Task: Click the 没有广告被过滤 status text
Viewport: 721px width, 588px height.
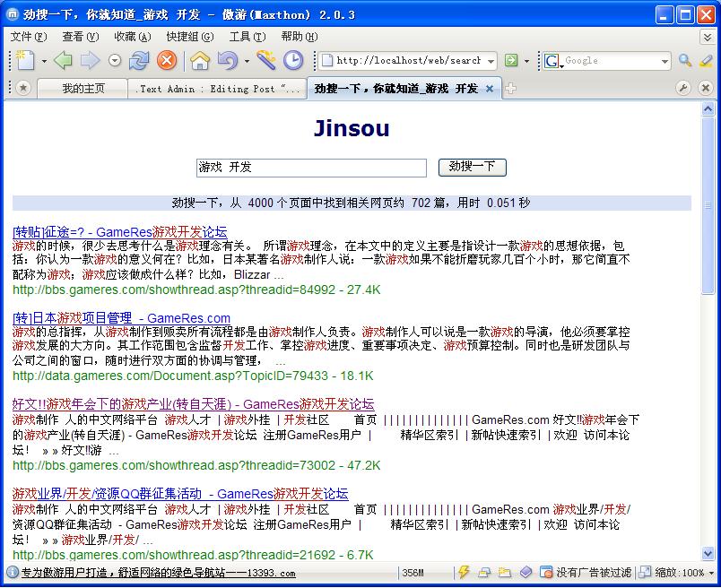Action: point(594,573)
